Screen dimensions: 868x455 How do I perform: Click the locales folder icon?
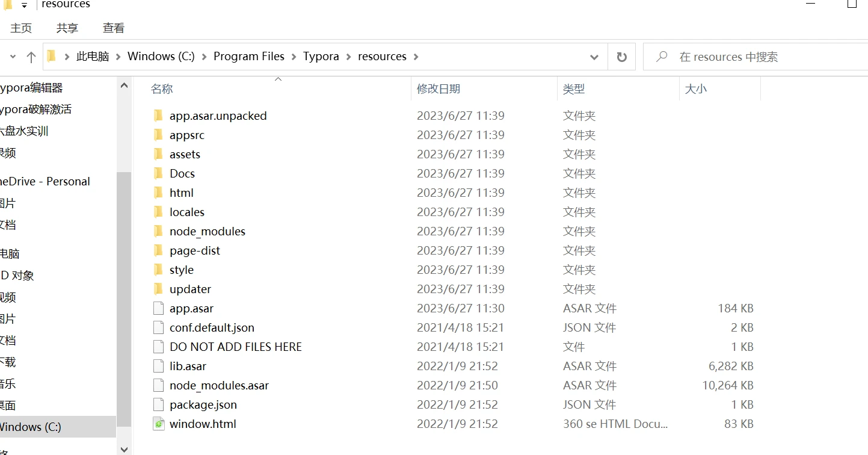pyautogui.click(x=158, y=212)
